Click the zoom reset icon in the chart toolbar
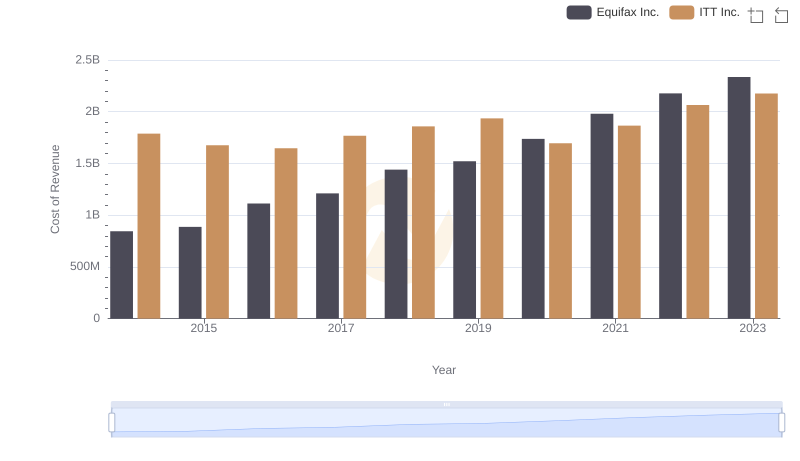800x461 pixels. (x=782, y=14)
